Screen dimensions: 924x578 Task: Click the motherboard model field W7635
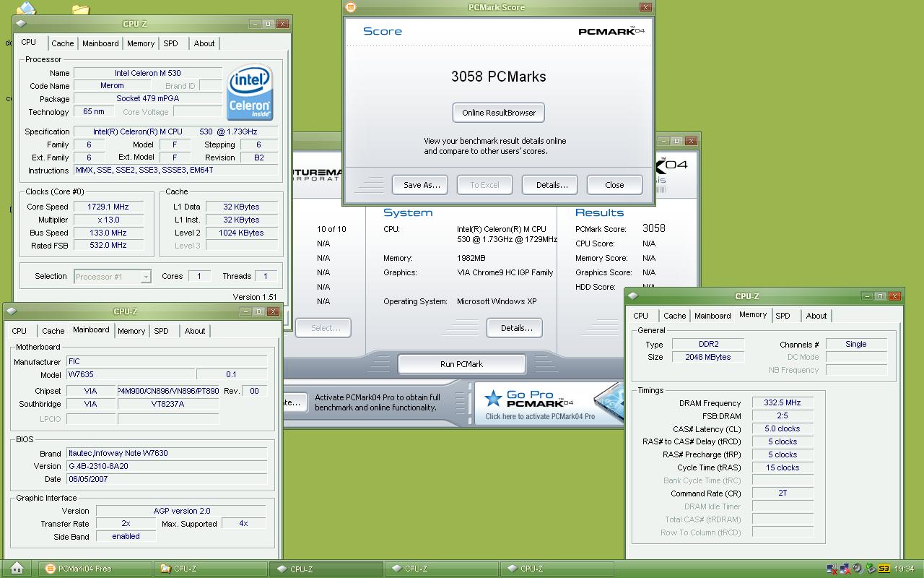coord(130,375)
